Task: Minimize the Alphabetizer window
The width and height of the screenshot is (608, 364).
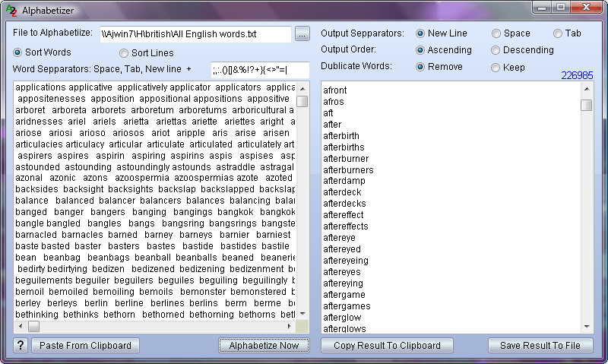Action: click(542, 8)
